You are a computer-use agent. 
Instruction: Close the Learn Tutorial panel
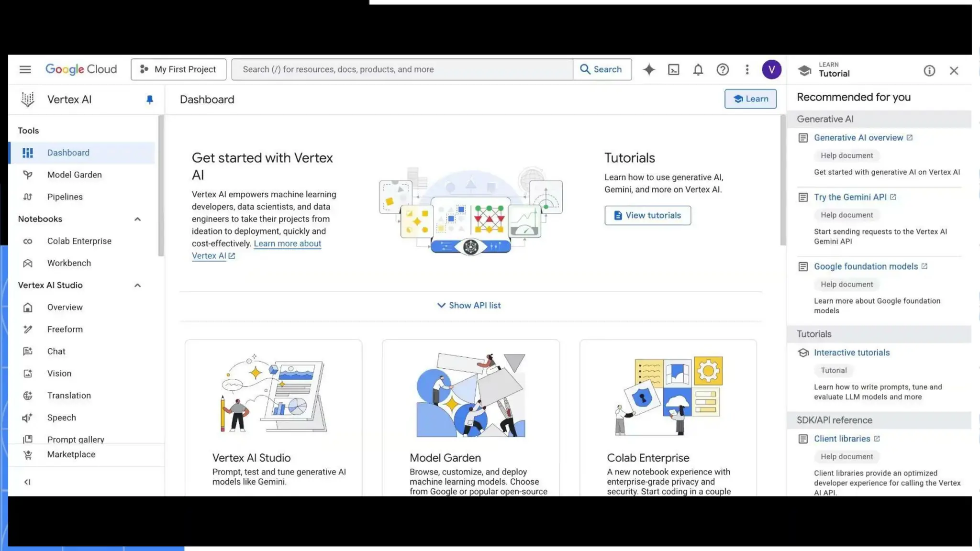coord(954,71)
